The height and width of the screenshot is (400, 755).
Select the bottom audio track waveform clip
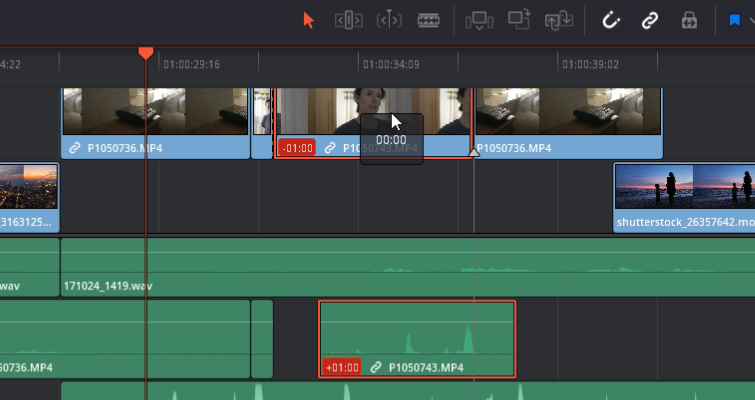408,391
